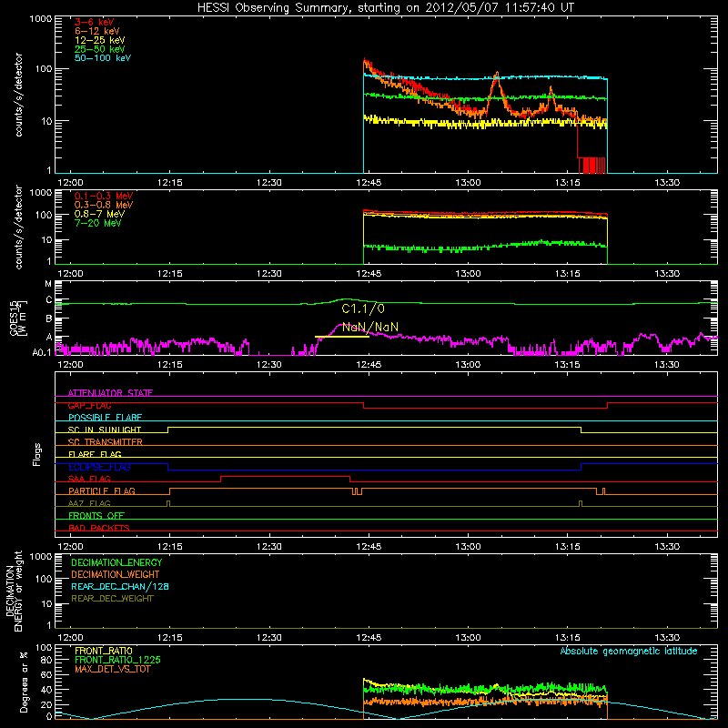Click the "12:45" tick under the flags panel
728x728 pixels.
click(x=369, y=547)
